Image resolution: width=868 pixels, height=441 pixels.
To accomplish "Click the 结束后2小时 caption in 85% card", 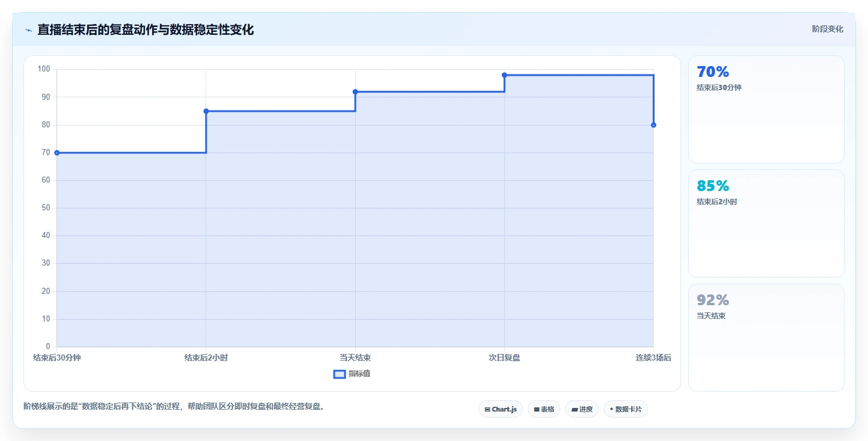I will [717, 202].
